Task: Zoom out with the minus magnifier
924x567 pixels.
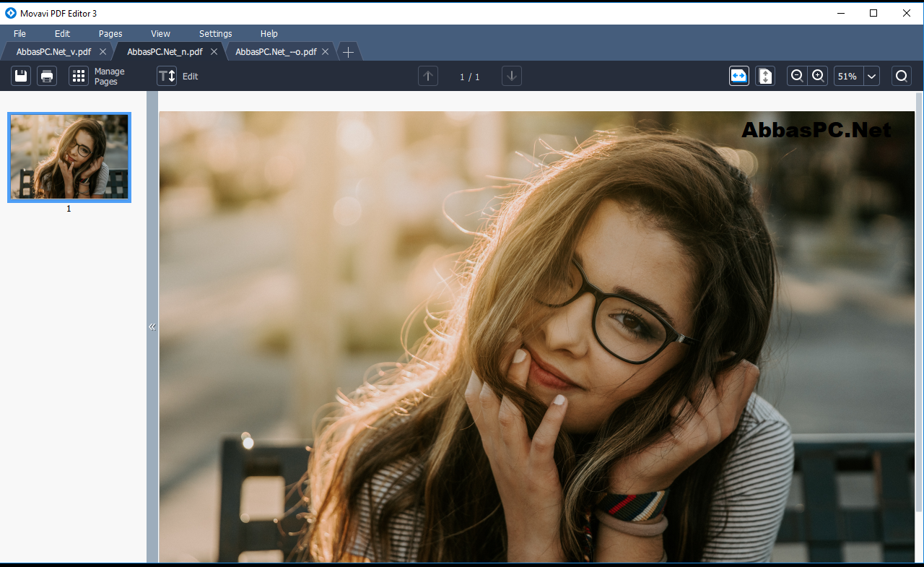Action: point(797,76)
